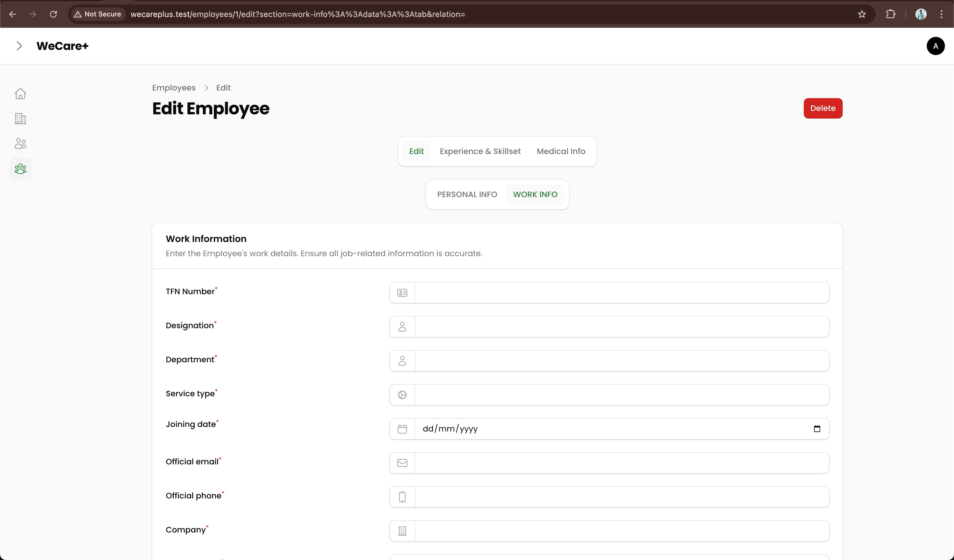954x560 pixels.
Task: Open the Joining date calendar picker
Action: tap(817, 429)
